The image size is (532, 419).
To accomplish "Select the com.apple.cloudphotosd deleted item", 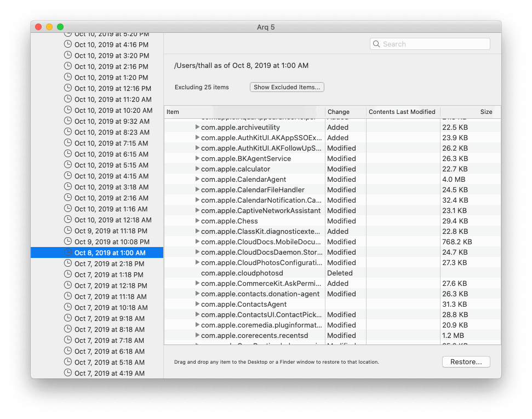I will [x=242, y=273].
